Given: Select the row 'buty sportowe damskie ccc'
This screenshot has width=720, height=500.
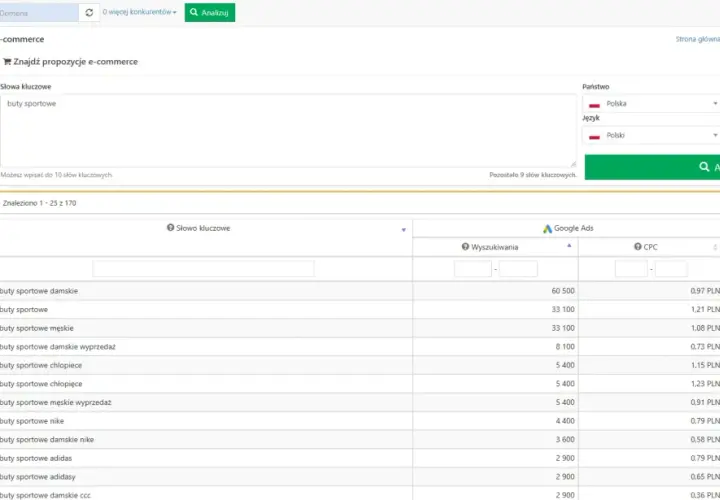Looking at the screenshot, I should click(x=360, y=494).
